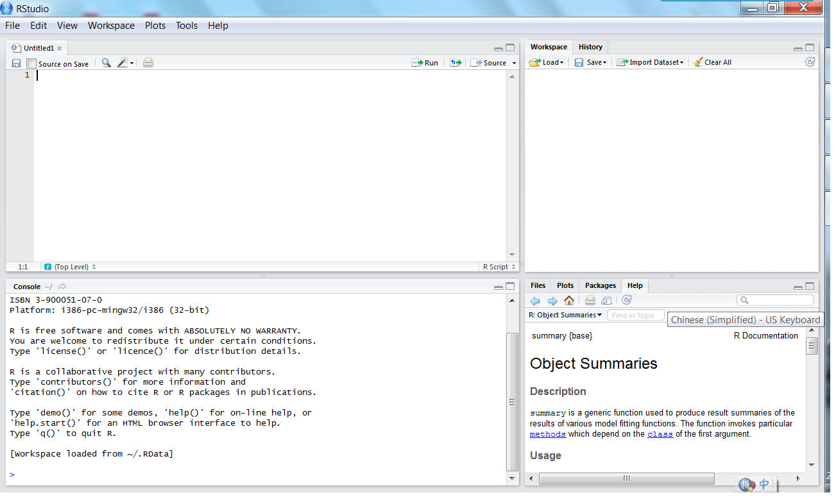Minimize the Console pane
Viewport: 836px width, 504px height.
(498, 288)
